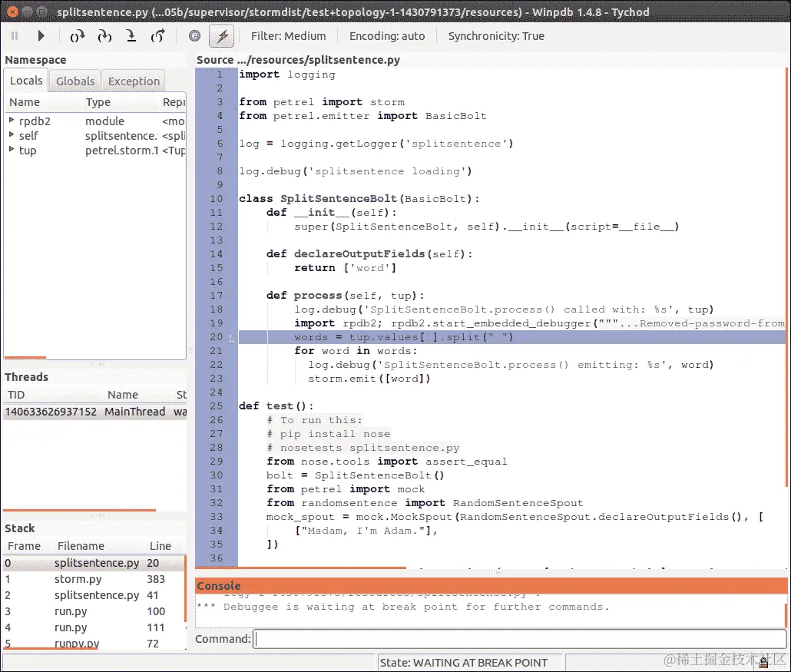
Task: Select stack frame 5 runpy.py
Action: pos(94,644)
